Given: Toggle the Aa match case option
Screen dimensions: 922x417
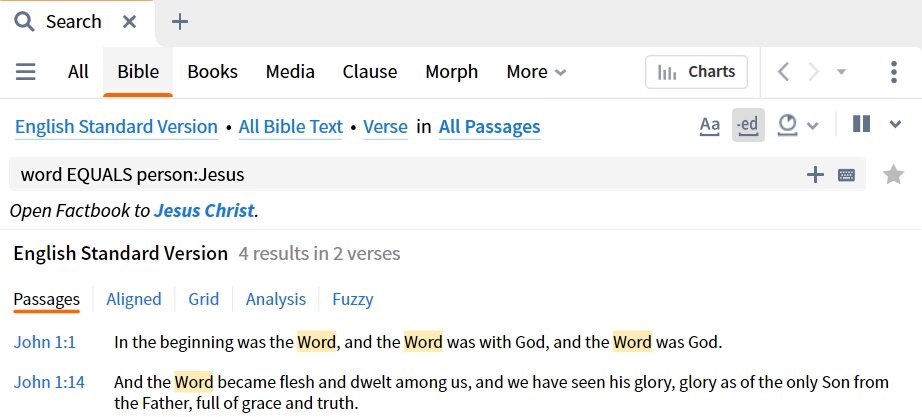Looking at the screenshot, I should [710, 125].
